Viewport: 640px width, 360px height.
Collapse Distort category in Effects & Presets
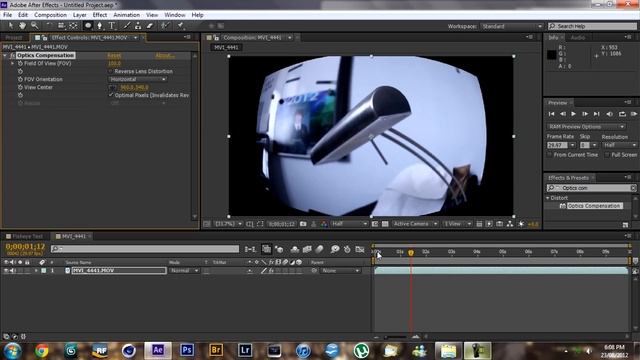click(548, 198)
